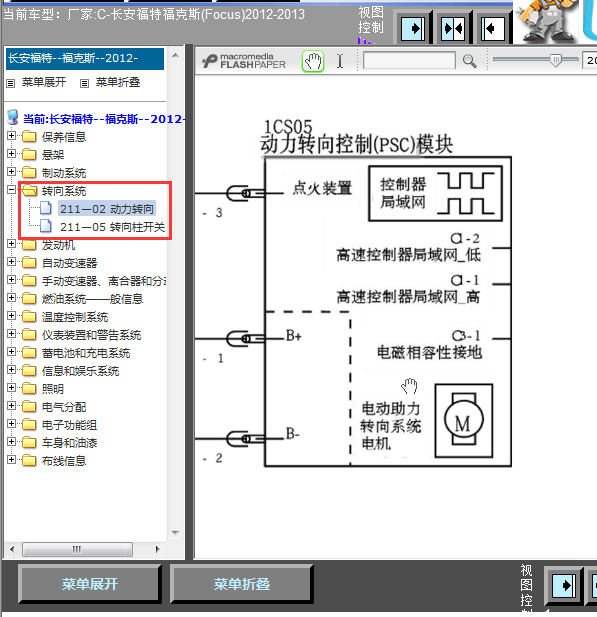This screenshot has height=617, width=597.
Task: Click the FlashPaper zoom slider handle
Action: (556, 60)
